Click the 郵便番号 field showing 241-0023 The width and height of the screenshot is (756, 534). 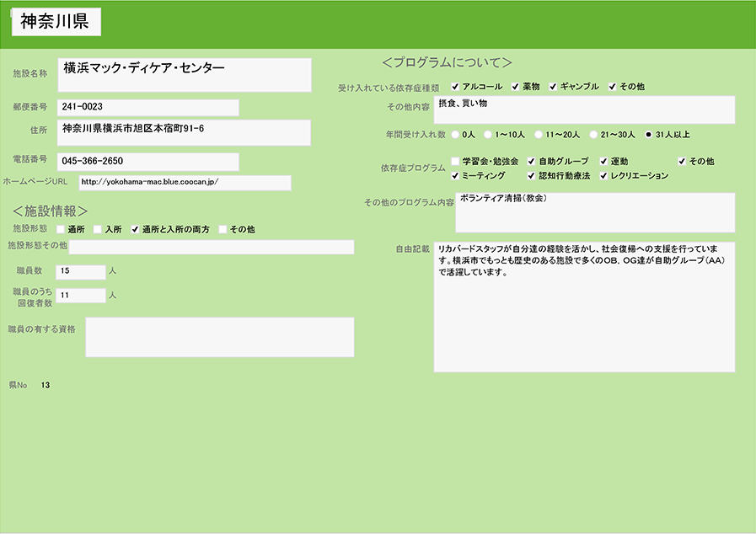pyautogui.click(x=147, y=108)
